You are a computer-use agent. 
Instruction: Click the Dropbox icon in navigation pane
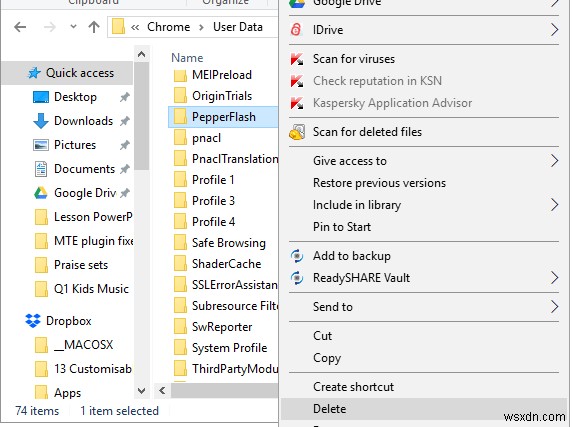click(33, 321)
